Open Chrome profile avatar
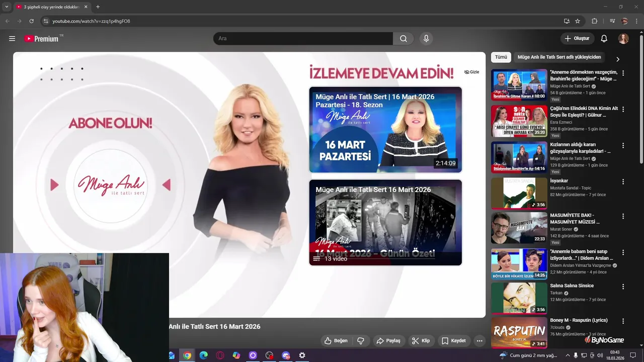The height and width of the screenshot is (362, 644). [x=624, y=21]
